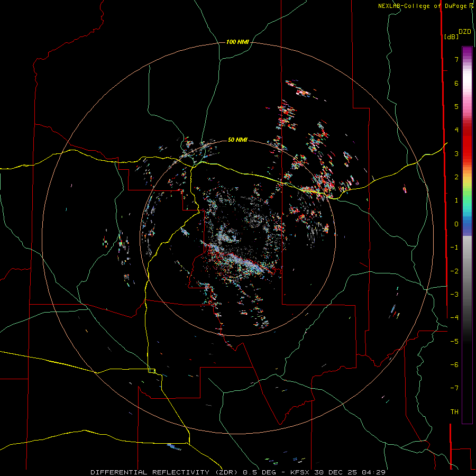The image size is (476, 476).
Task: Select the 5 value on color scale
Action: click(x=456, y=106)
